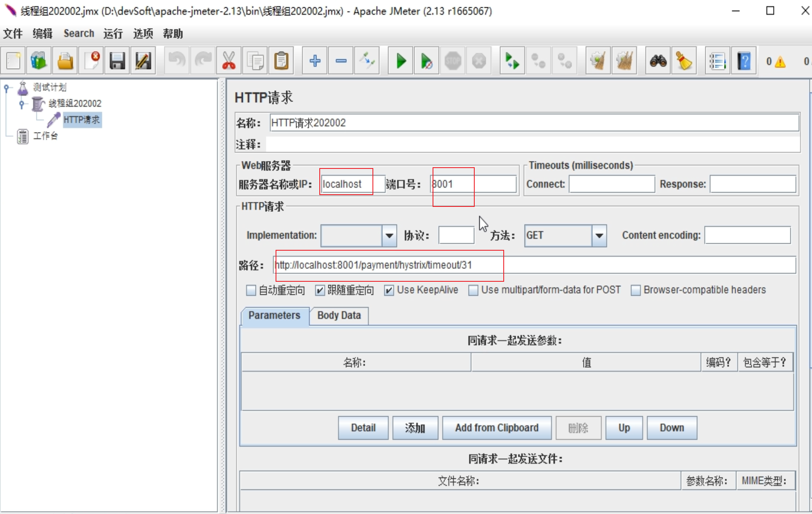Image resolution: width=812 pixels, height=514 pixels.
Task: Uncheck the Use KeepAlive checkbox
Action: (389, 290)
